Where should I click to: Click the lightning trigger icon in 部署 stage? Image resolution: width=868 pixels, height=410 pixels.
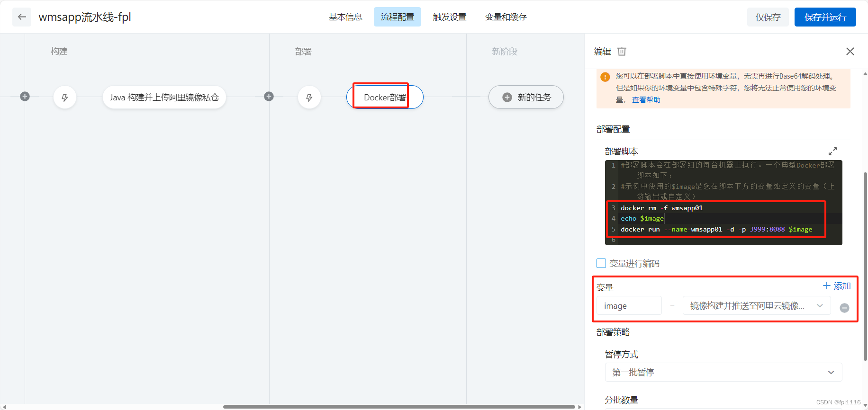pyautogui.click(x=309, y=98)
